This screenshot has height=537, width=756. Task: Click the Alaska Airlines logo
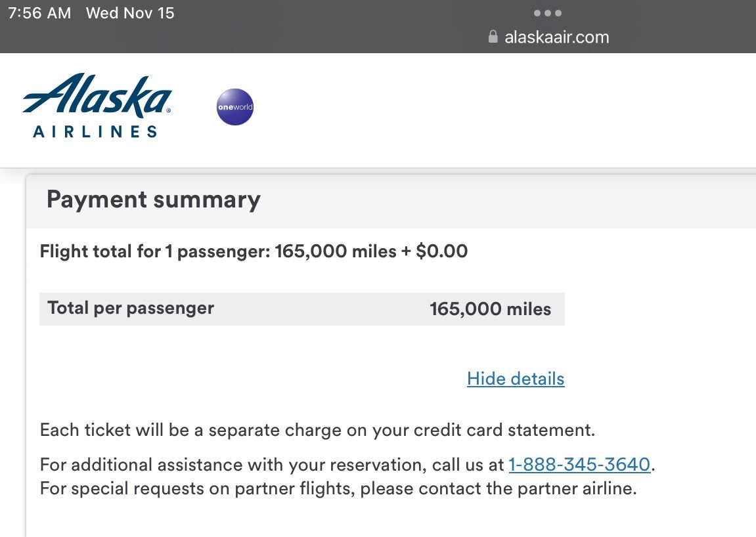tap(97, 95)
